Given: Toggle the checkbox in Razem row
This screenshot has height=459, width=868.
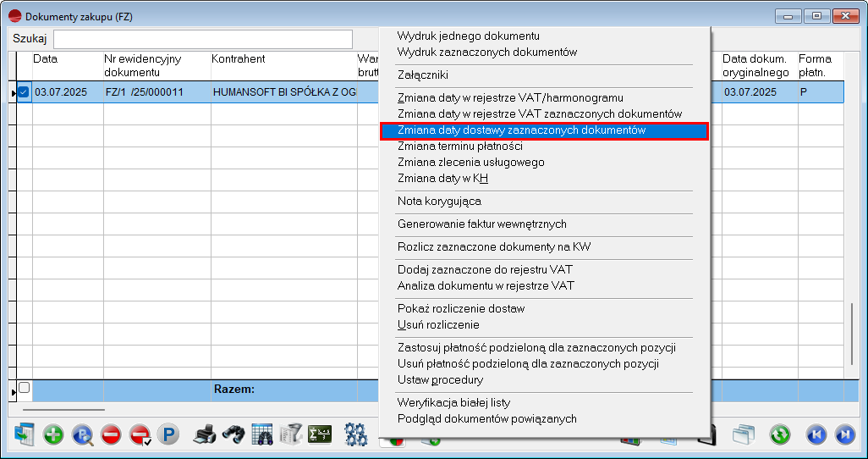Looking at the screenshot, I should [x=24, y=388].
